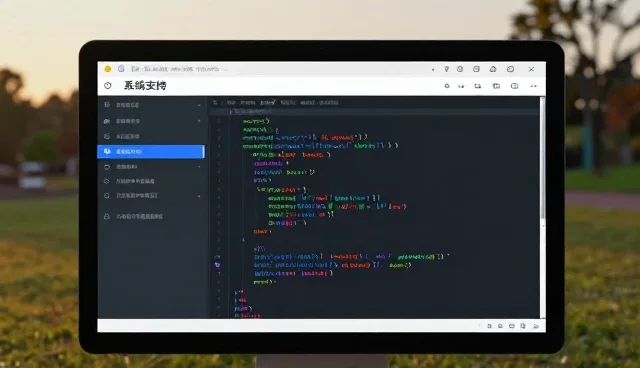Select the sixth sidebar item

point(151,181)
